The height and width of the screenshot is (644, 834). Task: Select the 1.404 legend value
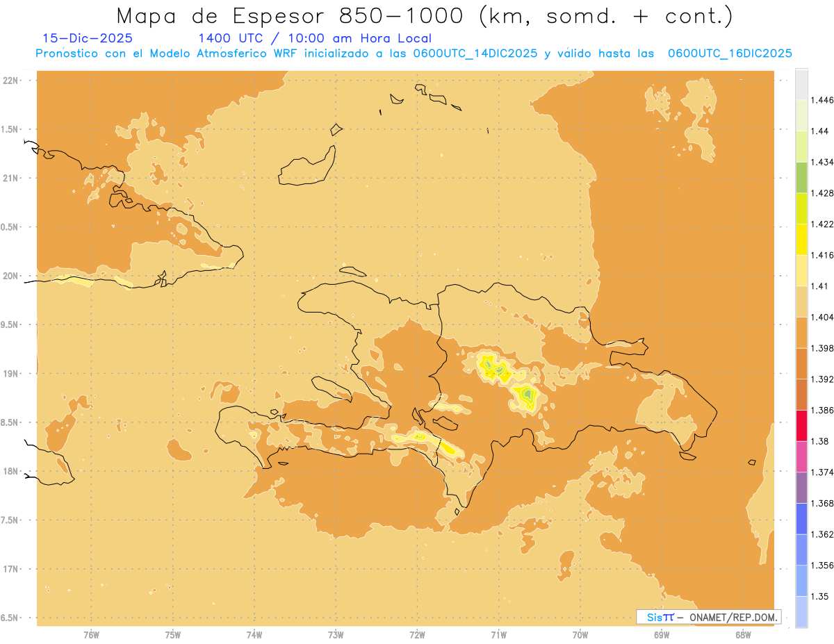point(821,317)
